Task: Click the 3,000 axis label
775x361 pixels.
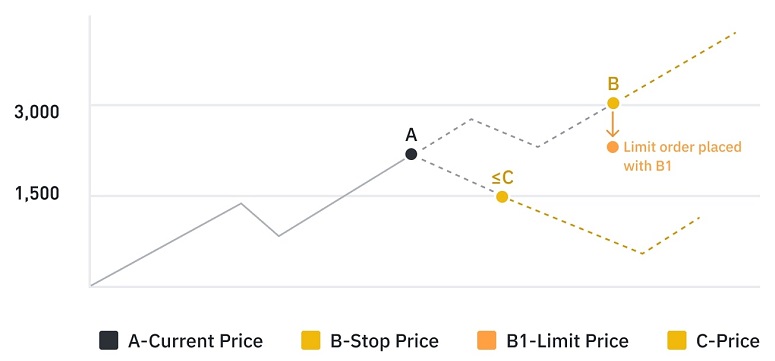Action: coord(37,112)
